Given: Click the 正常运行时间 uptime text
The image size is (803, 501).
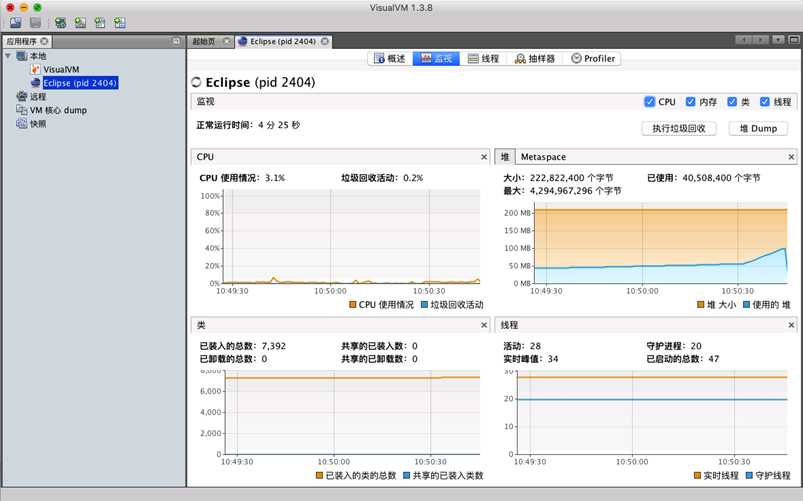Looking at the screenshot, I should [248, 124].
